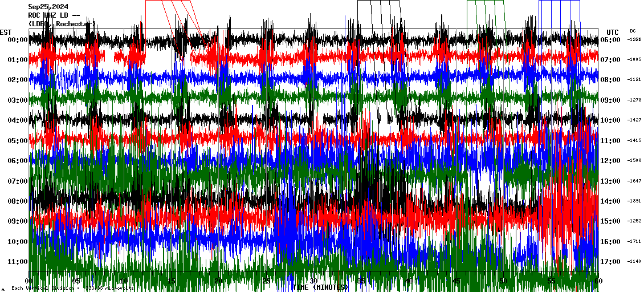Click the -1647 DC offset value
This screenshot has width=644, height=296.
click(634, 181)
